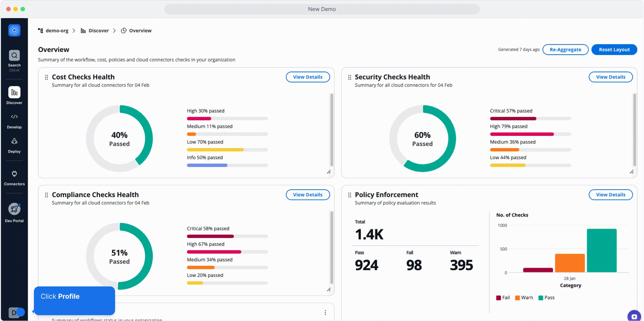Click the Policy Enforcement drag handle
644x321 pixels.
pos(350,195)
